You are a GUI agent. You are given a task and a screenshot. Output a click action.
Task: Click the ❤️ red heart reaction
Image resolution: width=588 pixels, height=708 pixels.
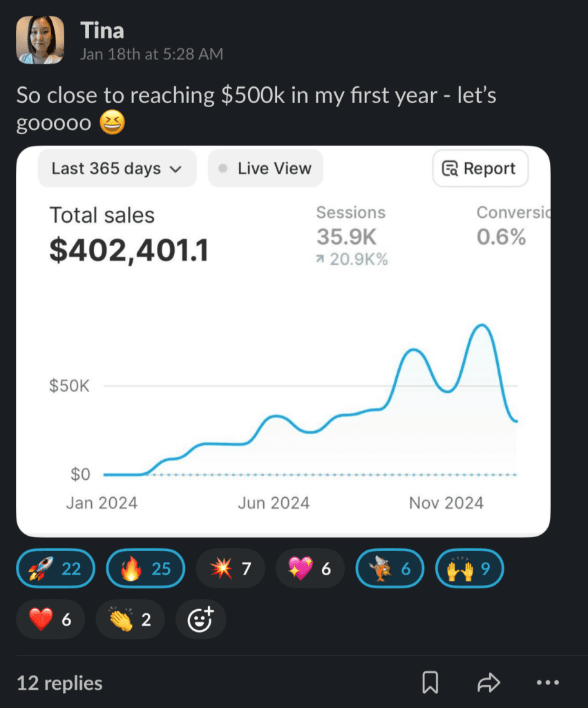50,619
